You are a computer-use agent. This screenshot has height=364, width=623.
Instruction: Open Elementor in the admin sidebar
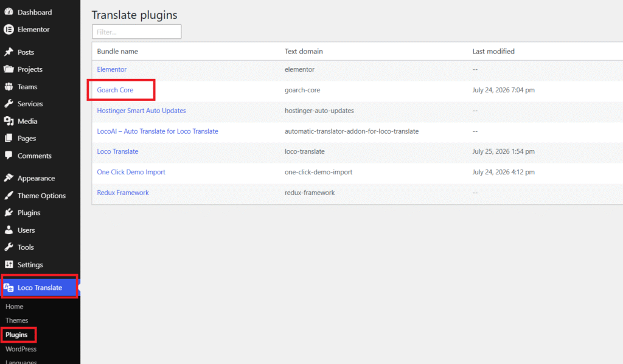coord(33,29)
